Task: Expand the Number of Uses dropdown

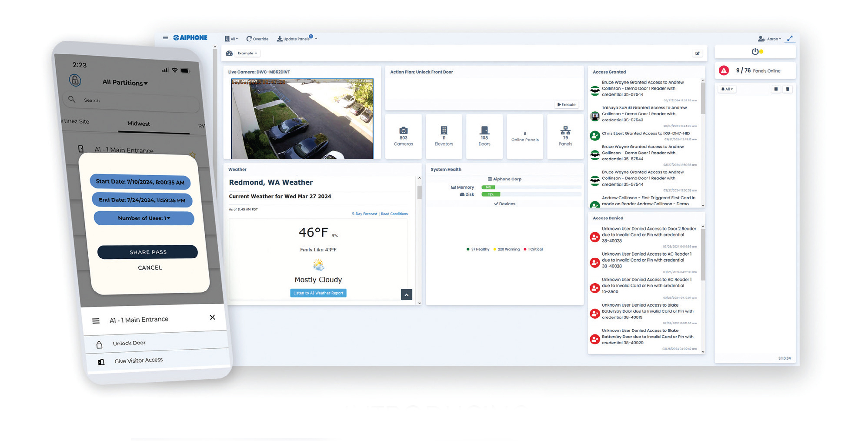Action: pyautogui.click(x=144, y=218)
